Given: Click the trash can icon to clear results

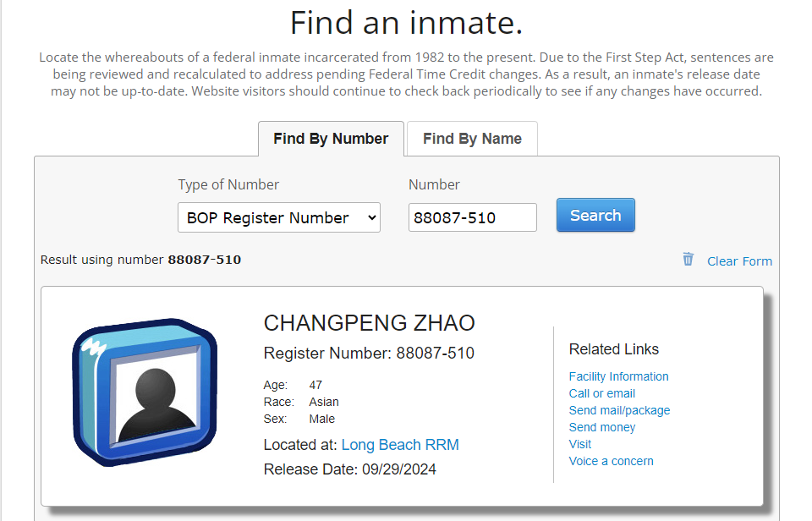Looking at the screenshot, I should tap(688, 260).
